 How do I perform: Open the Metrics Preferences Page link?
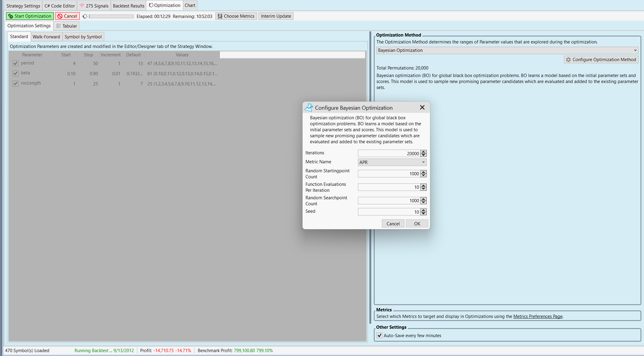point(538,316)
